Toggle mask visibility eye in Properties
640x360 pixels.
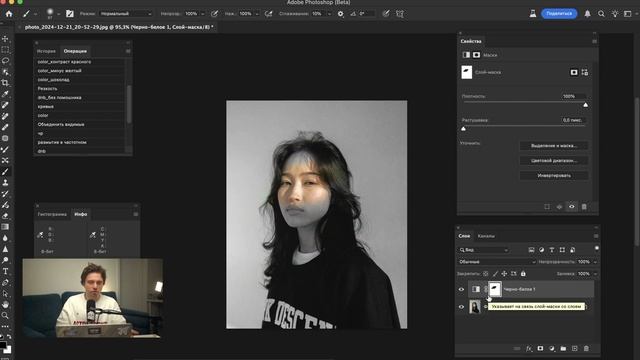pyautogui.click(x=571, y=207)
